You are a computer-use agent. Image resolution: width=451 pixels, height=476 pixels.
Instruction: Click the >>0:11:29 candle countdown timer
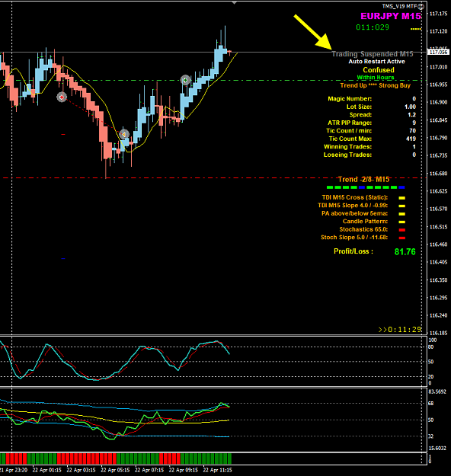400,329
